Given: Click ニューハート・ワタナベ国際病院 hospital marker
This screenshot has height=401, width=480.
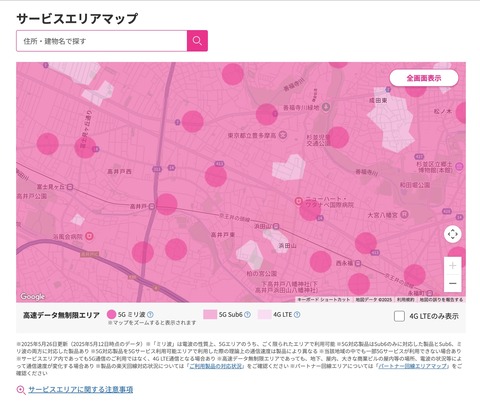Looking at the screenshot, I should pos(299,201).
